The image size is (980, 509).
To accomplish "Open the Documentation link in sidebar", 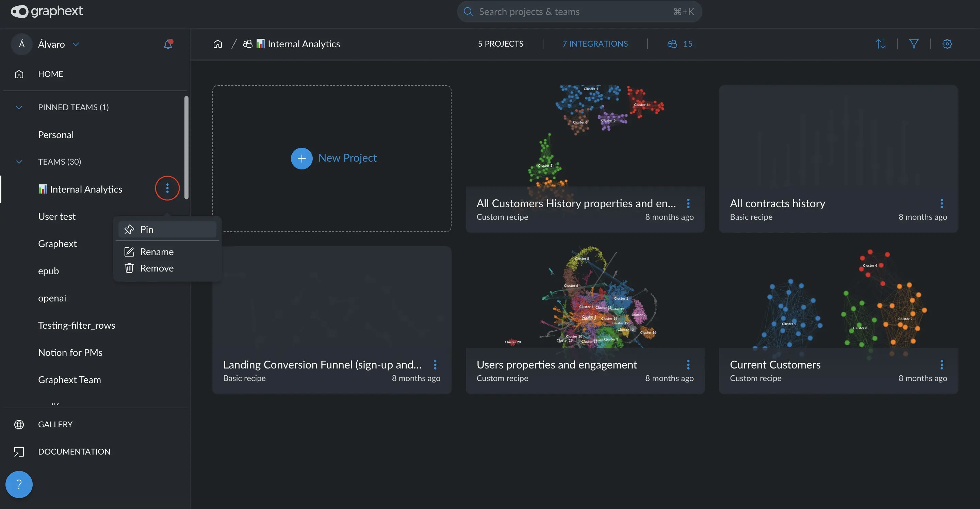I will click(74, 451).
